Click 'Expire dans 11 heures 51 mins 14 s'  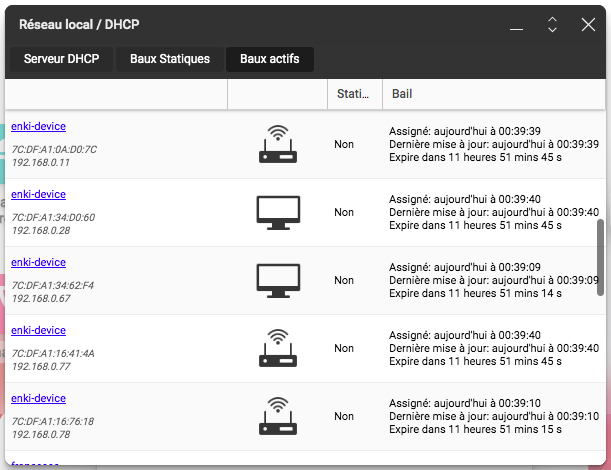coord(475,293)
